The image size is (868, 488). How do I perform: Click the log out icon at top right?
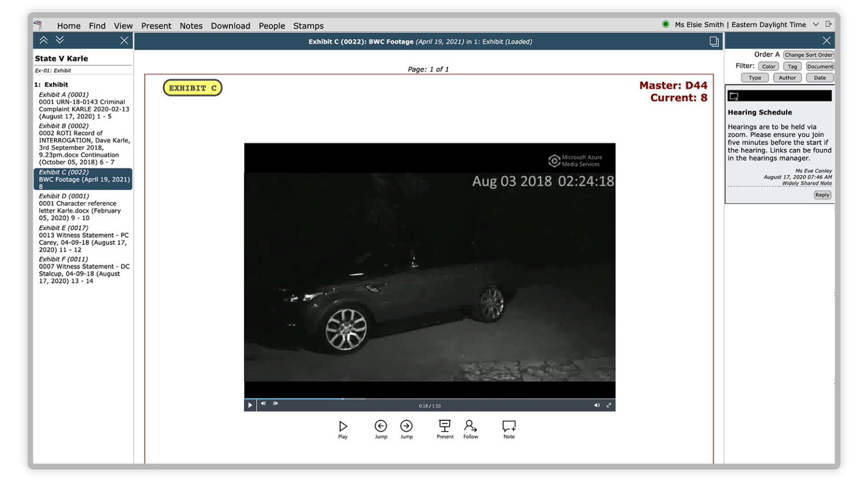pos(828,24)
